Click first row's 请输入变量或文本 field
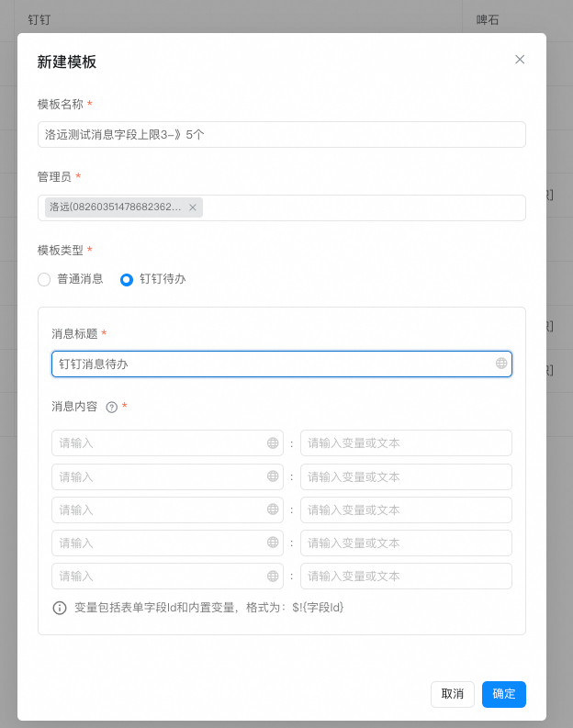This screenshot has height=728, width=573. pyautogui.click(x=406, y=442)
